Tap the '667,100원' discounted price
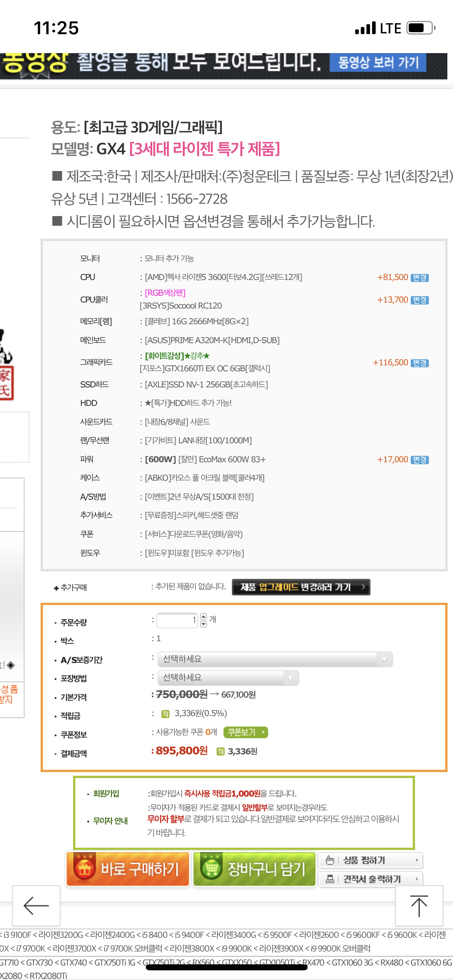The image size is (453, 980). click(238, 695)
